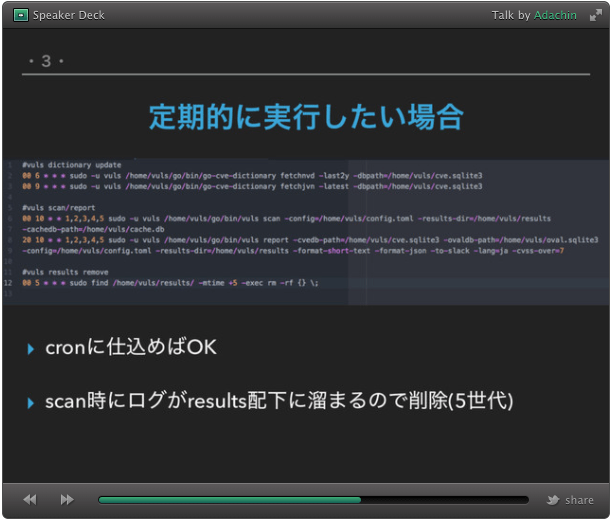Click the bullet arrow beside cronに仕込めばOK

pyautogui.click(x=31, y=348)
